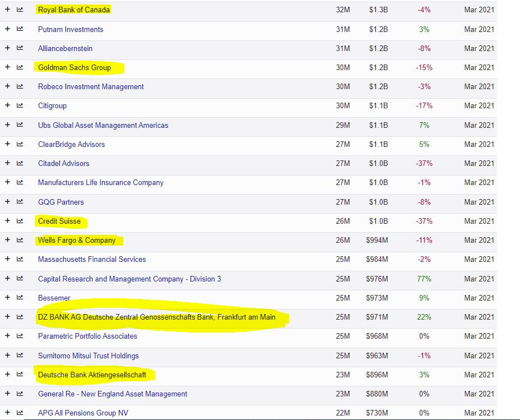
Task: Open the Credit Suisse link
Action: 59,221
